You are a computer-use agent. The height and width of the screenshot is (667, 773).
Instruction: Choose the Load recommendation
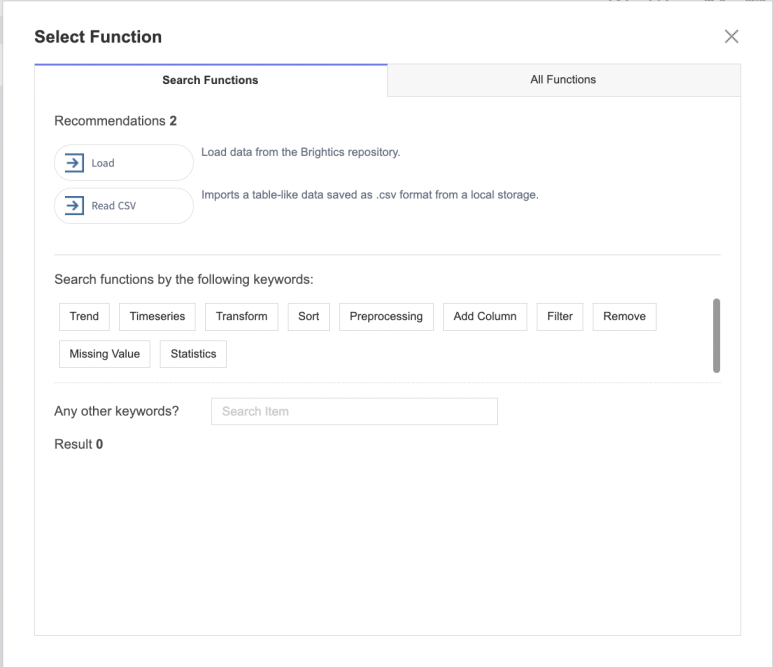click(124, 163)
